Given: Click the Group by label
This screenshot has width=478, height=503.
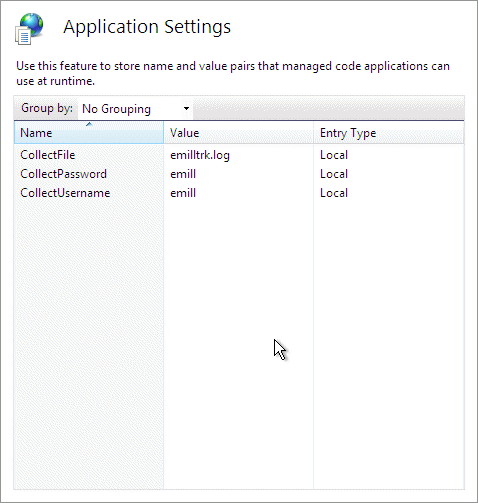Looking at the screenshot, I should (x=47, y=108).
